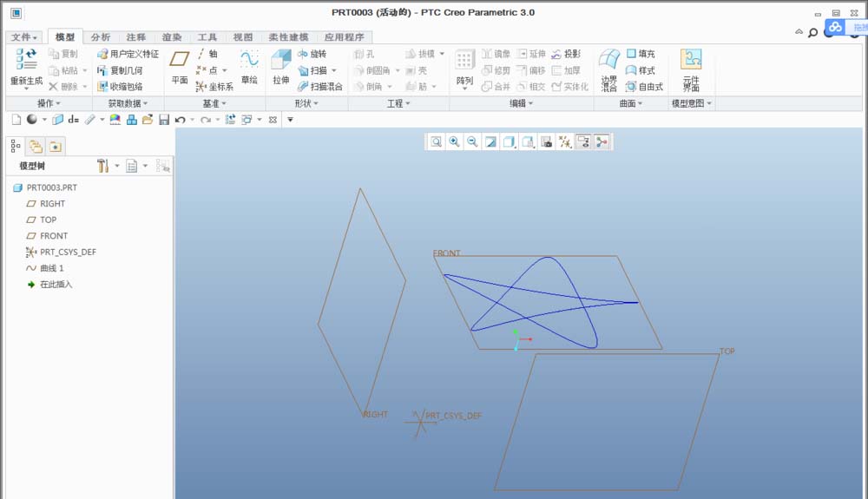
Task: Switch to the 工具 tab
Action: pos(207,37)
